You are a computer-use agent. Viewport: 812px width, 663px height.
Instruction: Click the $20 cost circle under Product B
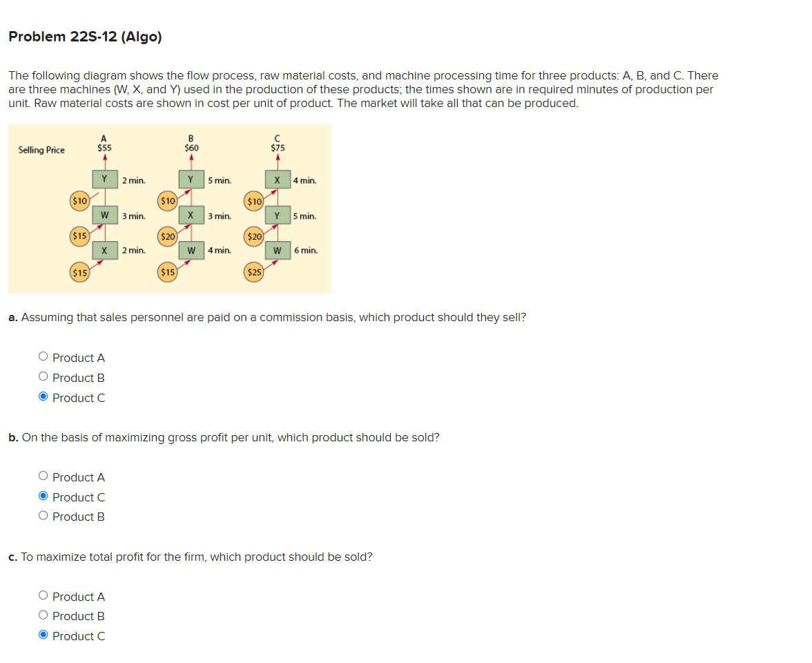(168, 236)
